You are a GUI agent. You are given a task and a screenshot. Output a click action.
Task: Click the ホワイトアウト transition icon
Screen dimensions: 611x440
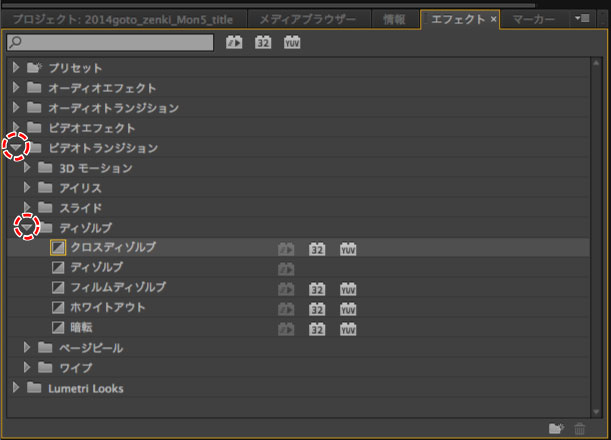58,307
